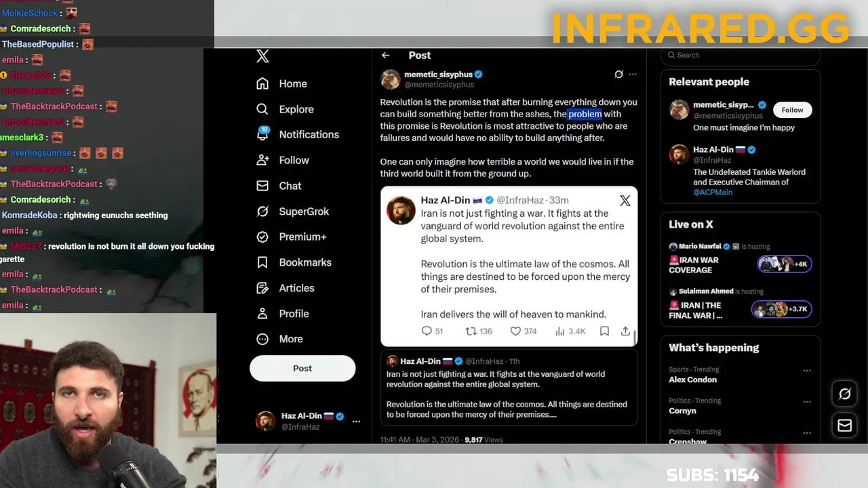Click the large Post compose button
Screen dimensions: 868x488
(x=302, y=368)
